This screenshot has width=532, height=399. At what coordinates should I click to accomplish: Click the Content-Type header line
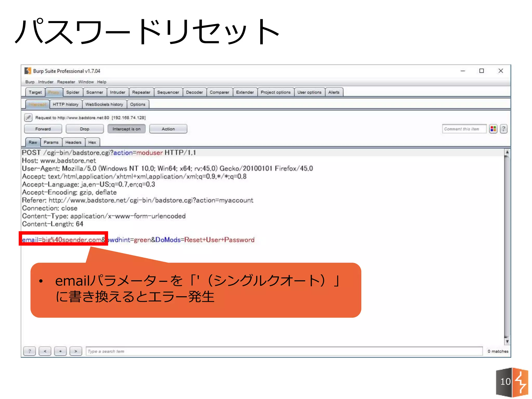pyautogui.click(x=104, y=216)
